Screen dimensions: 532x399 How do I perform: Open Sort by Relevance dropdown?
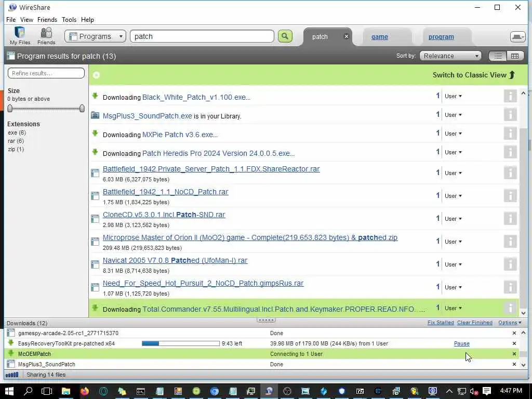(450, 56)
